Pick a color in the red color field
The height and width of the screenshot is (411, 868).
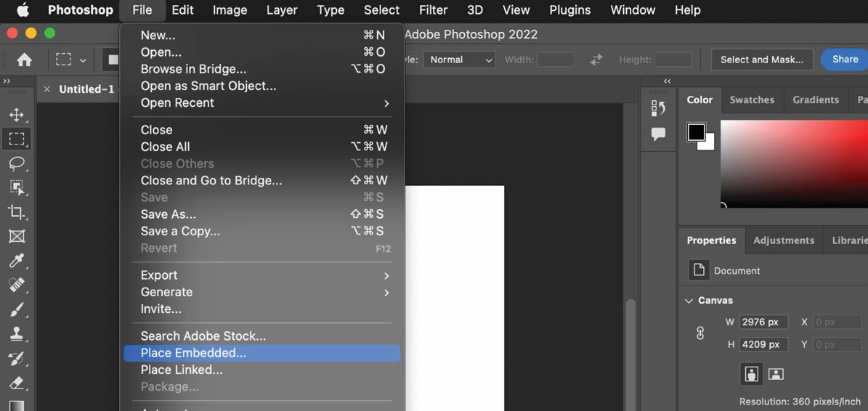point(795,163)
